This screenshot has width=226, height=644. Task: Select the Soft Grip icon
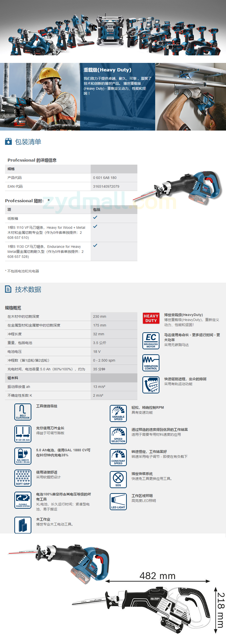[23, 478]
